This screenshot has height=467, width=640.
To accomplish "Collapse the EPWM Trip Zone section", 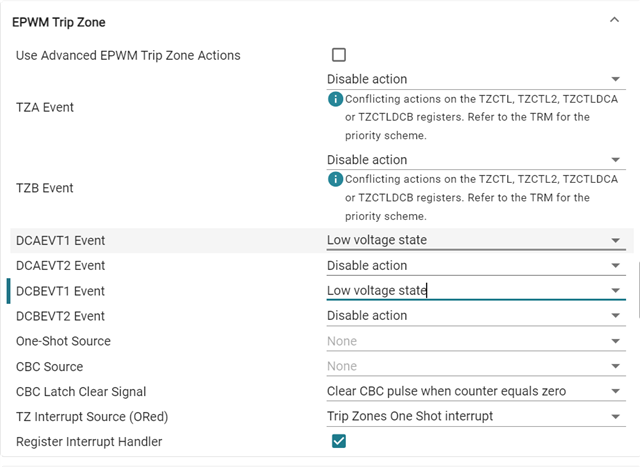I will point(613,20).
